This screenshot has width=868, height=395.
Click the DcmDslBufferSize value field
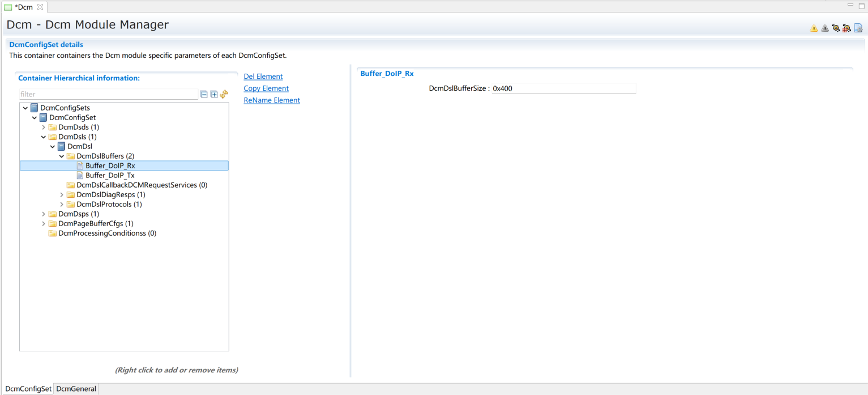[x=563, y=89]
